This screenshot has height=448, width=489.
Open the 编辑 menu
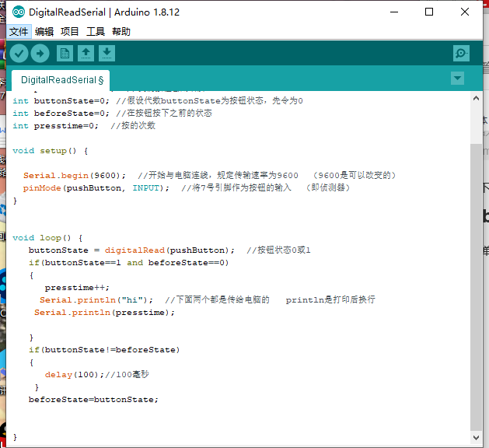[x=44, y=32]
